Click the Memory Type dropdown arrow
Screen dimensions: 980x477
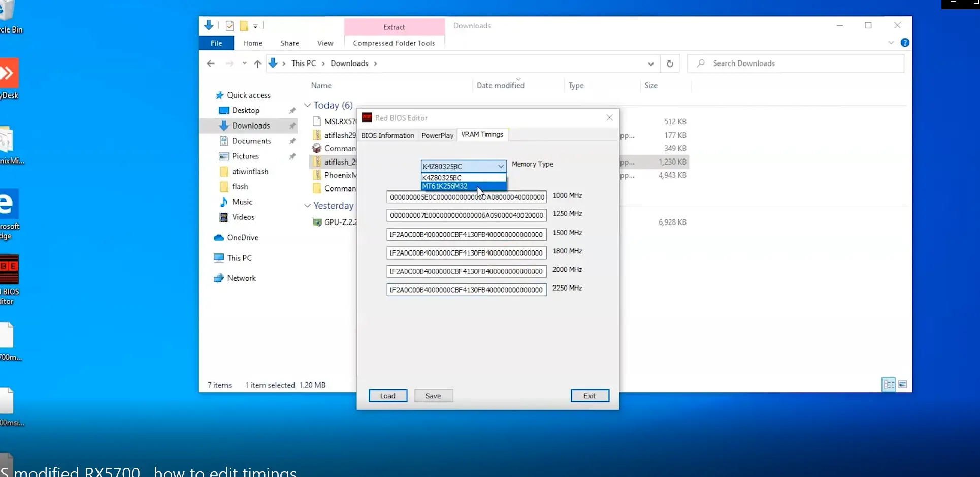tap(501, 166)
